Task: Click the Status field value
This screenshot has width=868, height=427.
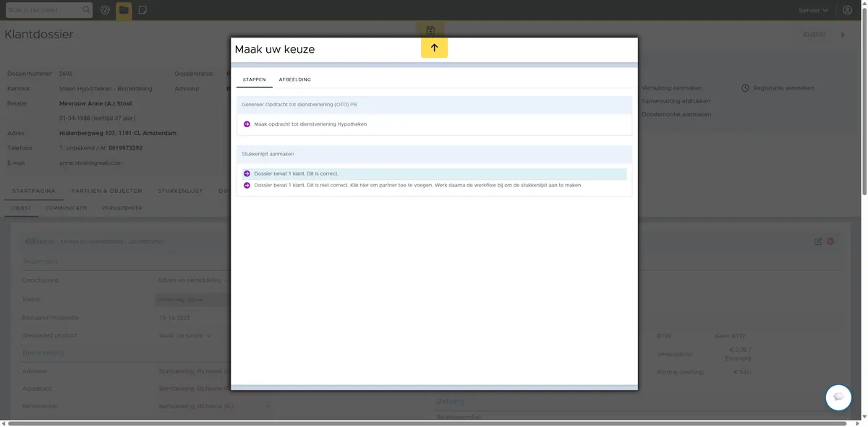Action: (x=192, y=299)
